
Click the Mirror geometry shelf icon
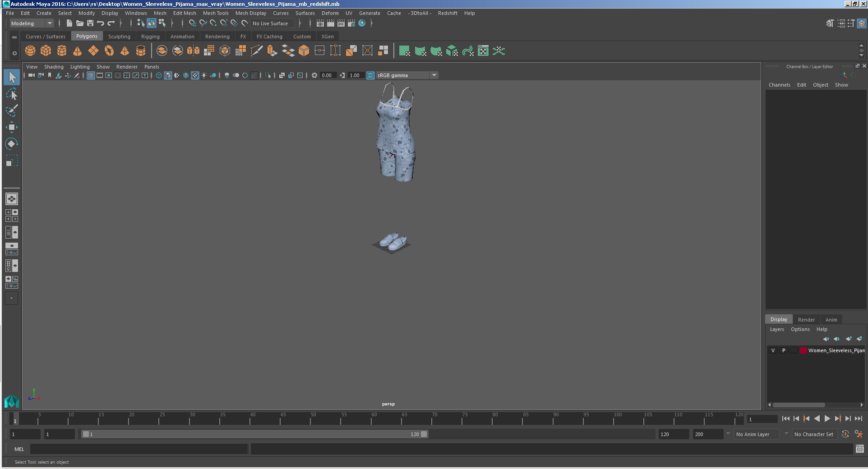(193, 51)
